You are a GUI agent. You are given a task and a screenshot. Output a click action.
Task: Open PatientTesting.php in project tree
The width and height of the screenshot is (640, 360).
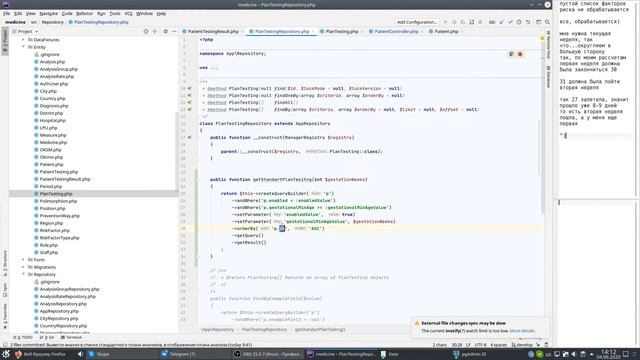pos(59,172)
